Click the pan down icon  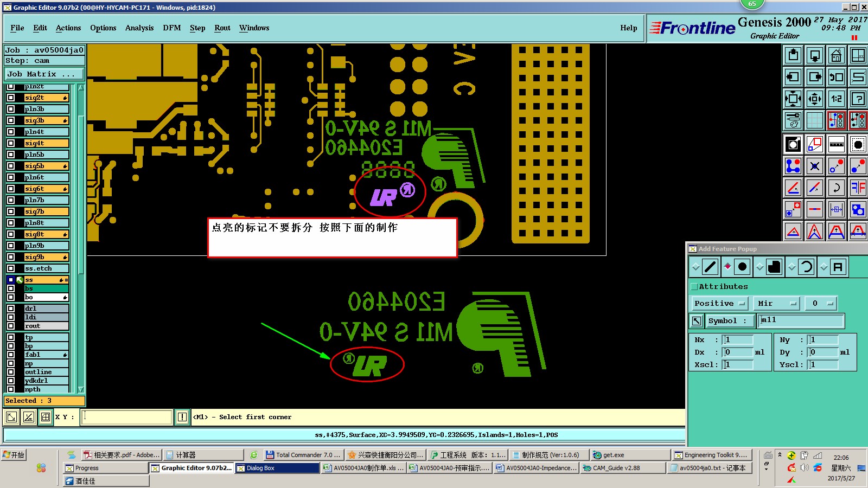pos(815,55)
